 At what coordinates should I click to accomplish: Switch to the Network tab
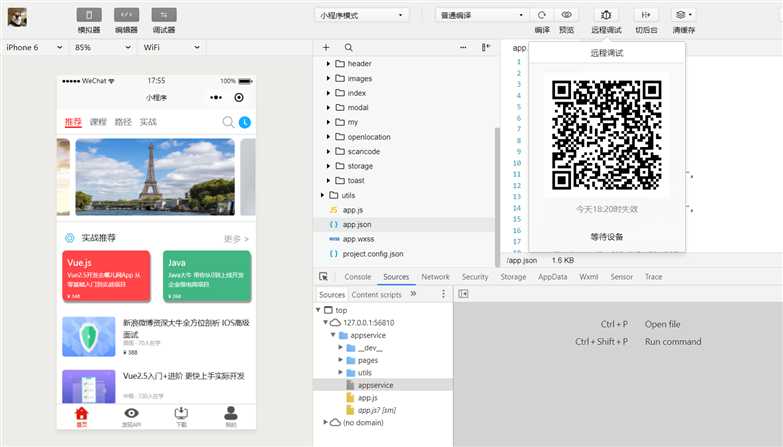pos(435,277)
